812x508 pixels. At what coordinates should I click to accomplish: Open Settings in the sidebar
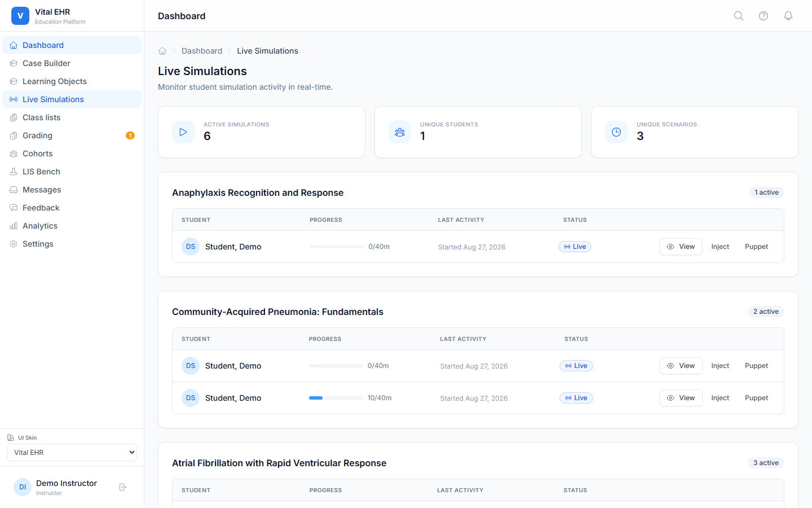pyautogui.click(x=72, y=244)
